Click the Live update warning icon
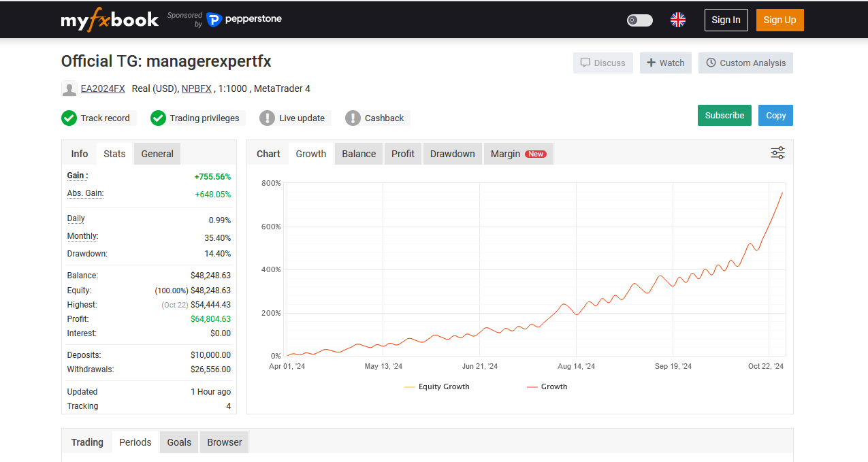 (x=268, y=118)
